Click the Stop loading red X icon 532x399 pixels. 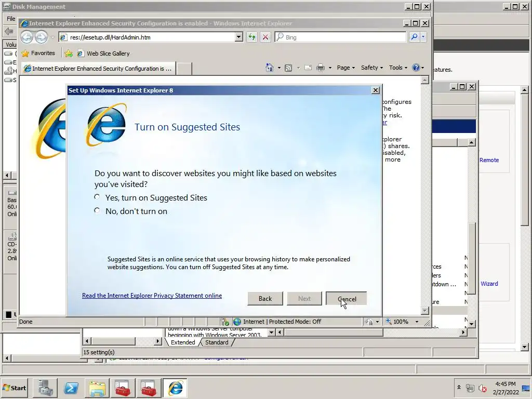pos(265,37)
